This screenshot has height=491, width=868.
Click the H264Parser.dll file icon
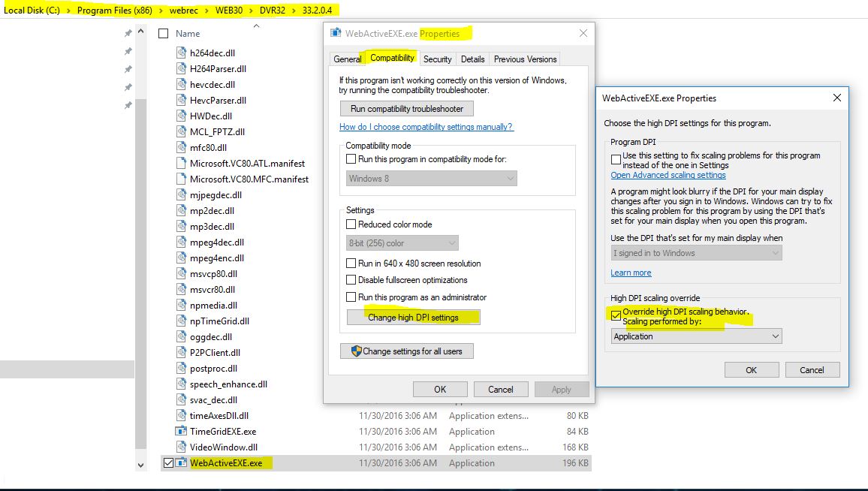coord(181,68)
